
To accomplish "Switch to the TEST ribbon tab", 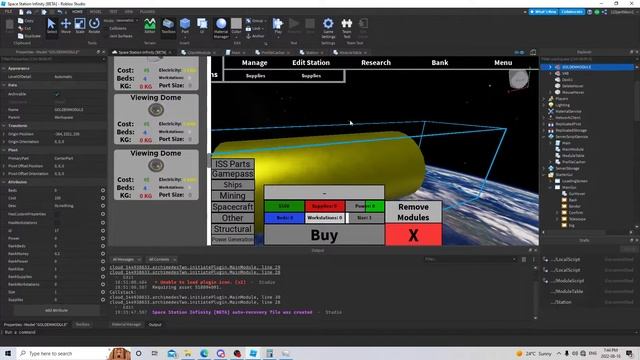I will tap(113, 12).
